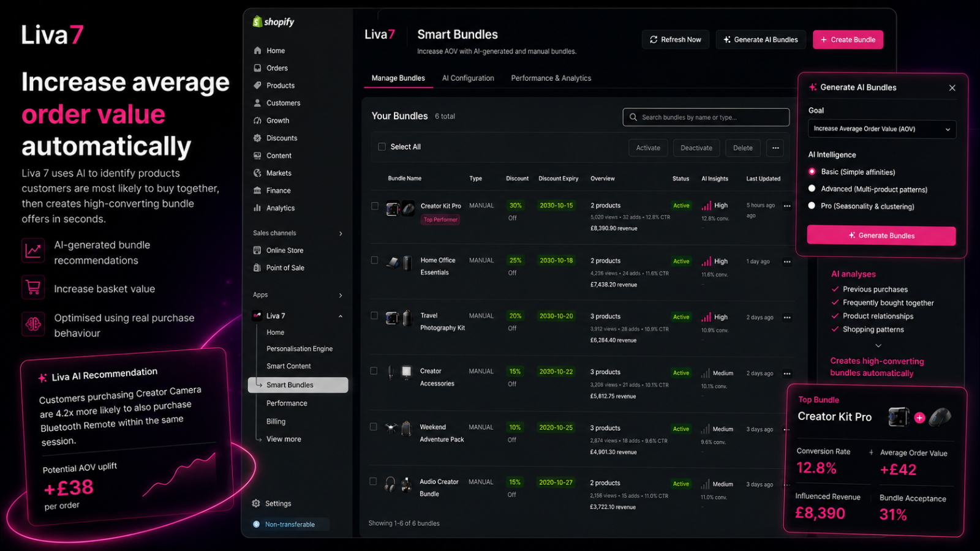980x551 pixels.
Task: Open Performance & Analytics tab
Action: [551, 78]
